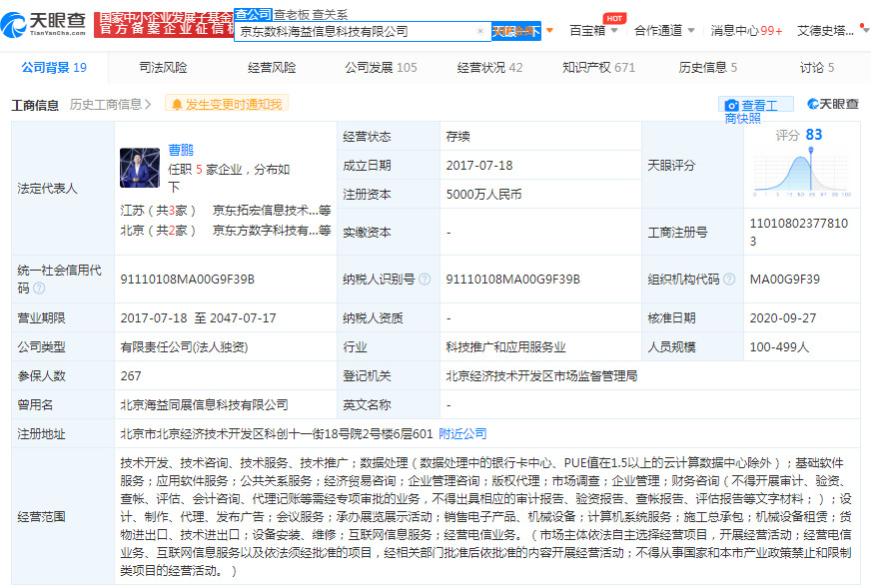871x588 pixels.
Task: Click the staff size value 100-499人
Action: pyautogui.click(x=779, y=347)
